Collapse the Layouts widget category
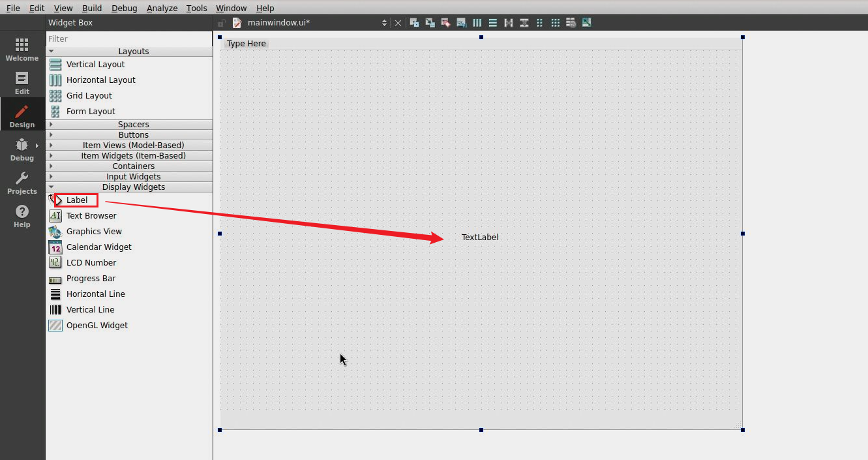Viewport: 868px width, 460px height. pyautogui.click(x=52, y=52)
